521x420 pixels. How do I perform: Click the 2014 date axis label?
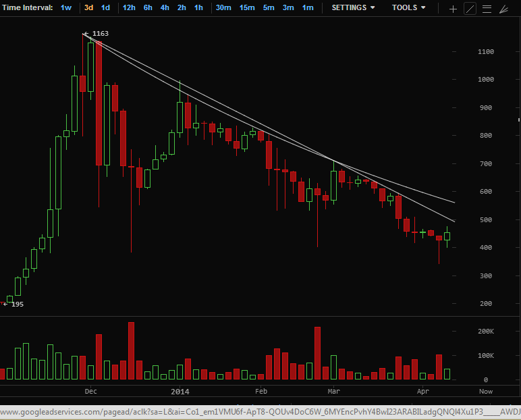coord(180,392)
